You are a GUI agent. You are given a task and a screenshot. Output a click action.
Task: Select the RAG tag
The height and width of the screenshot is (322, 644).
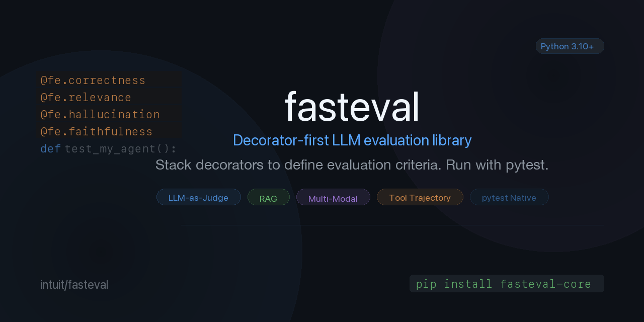pyautogui.click(x=268, y=198)
